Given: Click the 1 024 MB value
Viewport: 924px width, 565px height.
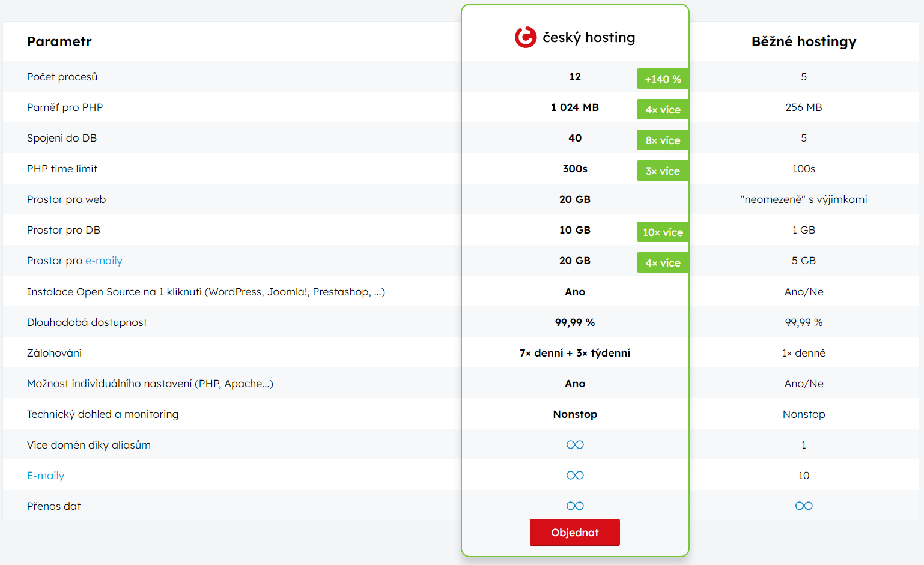Looking at the screenshot, I should point(575,107).
